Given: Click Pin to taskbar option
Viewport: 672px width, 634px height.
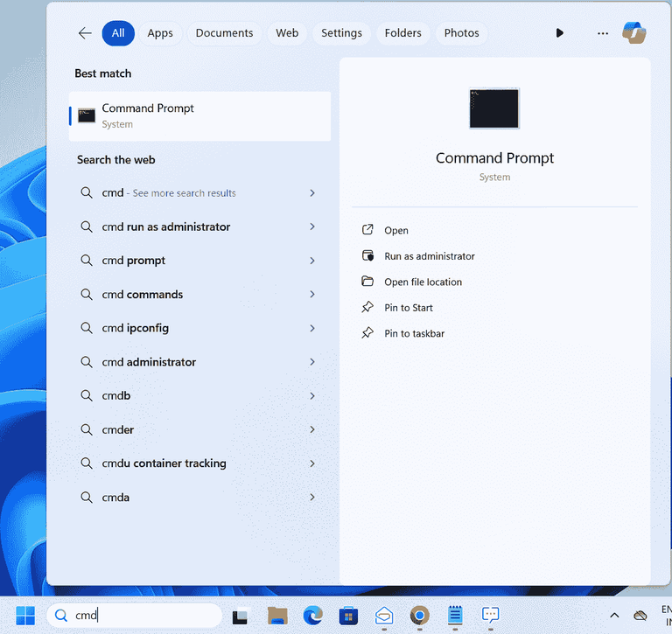Looking at the screenshot, I should (414, 333).
